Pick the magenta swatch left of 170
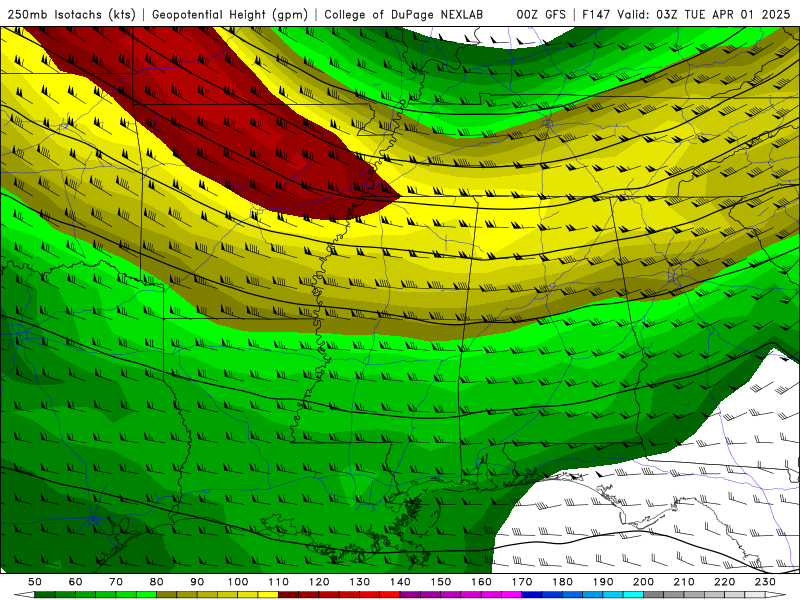This screenshot has height=600, width=800. pyautogui.click(x=511, y=595)
